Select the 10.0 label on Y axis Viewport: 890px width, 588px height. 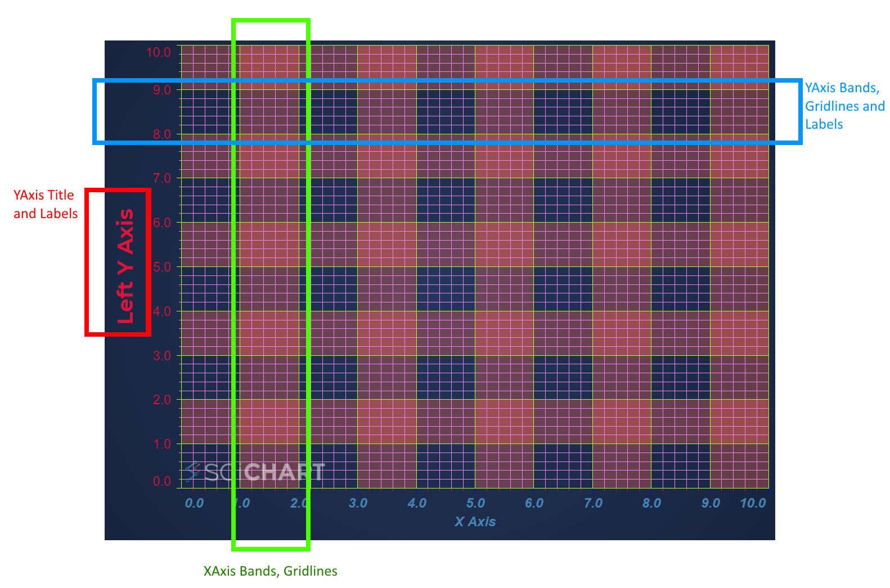pos(158,52)
